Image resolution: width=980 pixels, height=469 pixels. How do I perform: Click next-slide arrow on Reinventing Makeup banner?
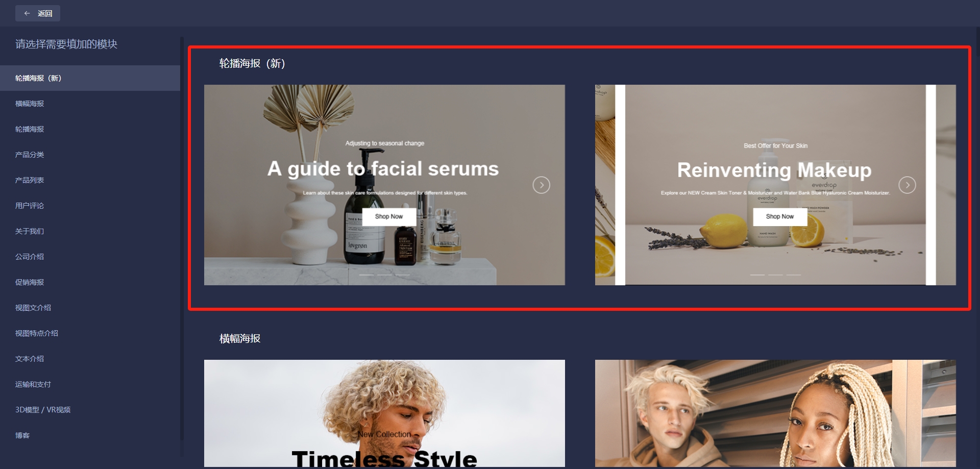907,185
